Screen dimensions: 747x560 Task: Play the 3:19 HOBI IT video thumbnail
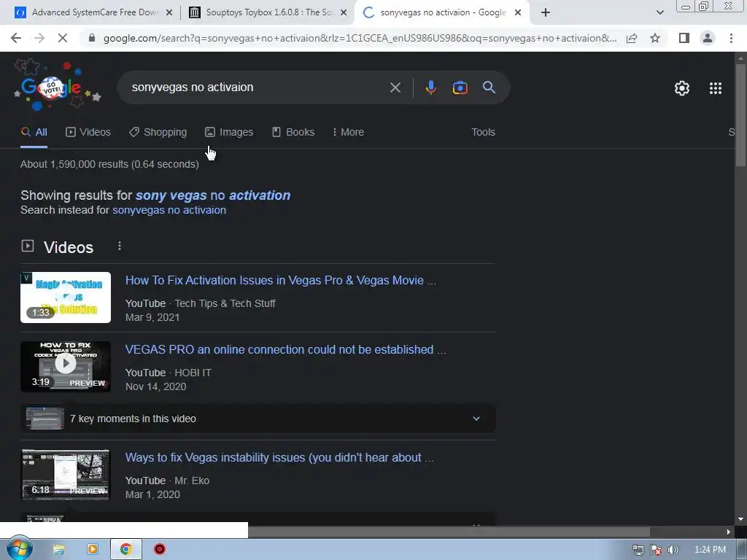pos(66,367)
